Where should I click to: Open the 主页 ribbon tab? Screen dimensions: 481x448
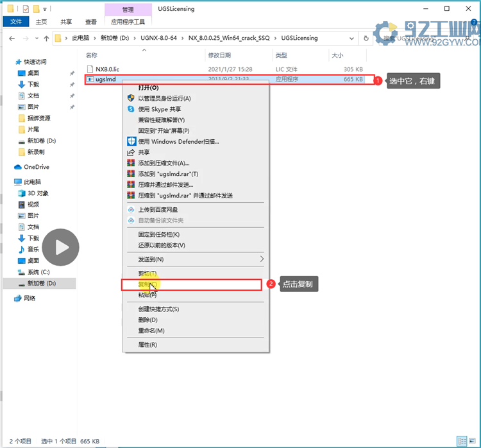point(41,22)
